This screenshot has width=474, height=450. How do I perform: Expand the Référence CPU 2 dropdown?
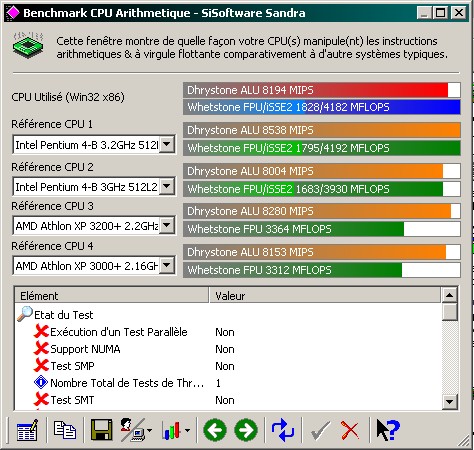pos(167,187)
